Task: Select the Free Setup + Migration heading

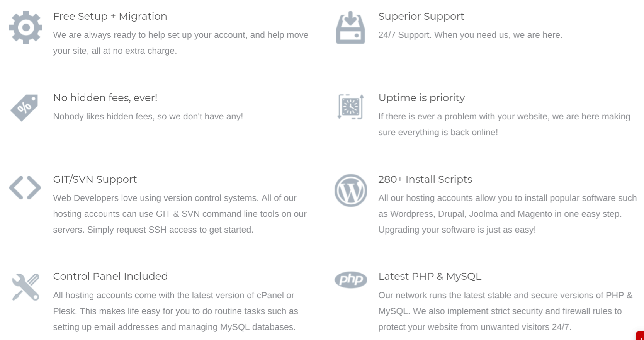Action: [110, 16]
